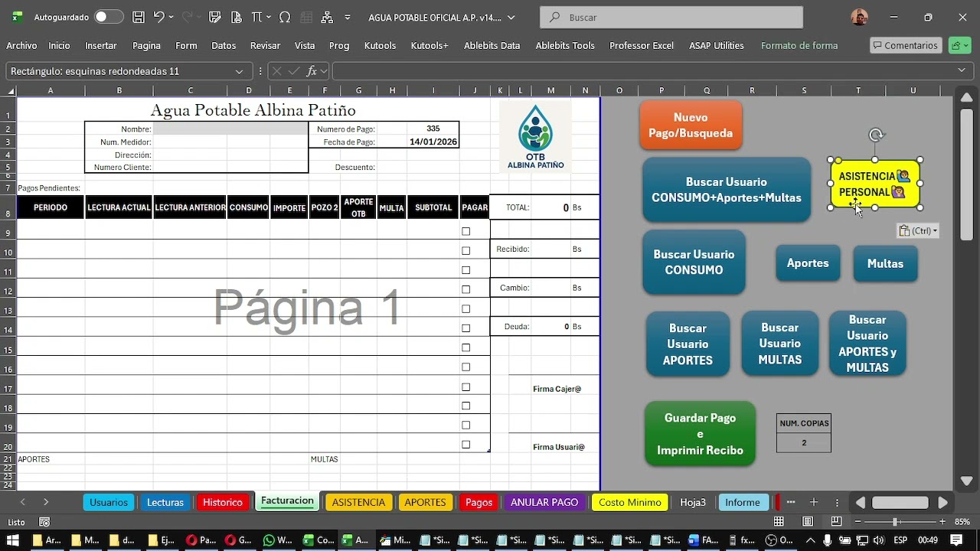This screenshot has width=980, height=551.
Task: Click Guardar Pago e Imprimir Recibo button
Action: (x=700, y=434)
